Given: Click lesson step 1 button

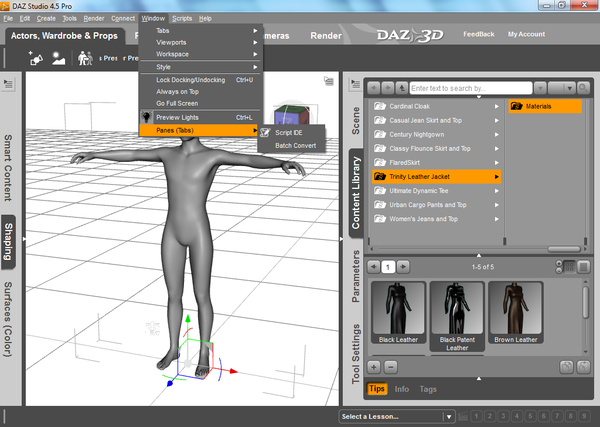Looking at the screenshot, I should (x=476, y=416).
